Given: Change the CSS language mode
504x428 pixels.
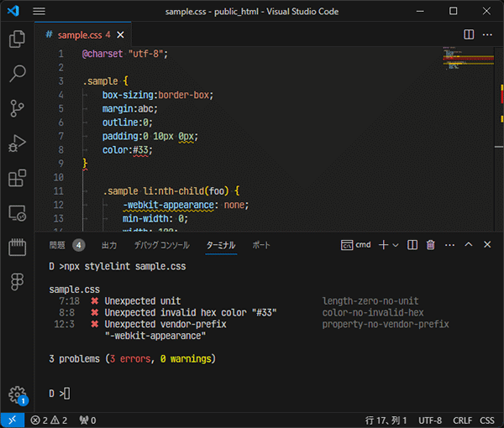Looking at the screenshot, I should coord(487,420).
